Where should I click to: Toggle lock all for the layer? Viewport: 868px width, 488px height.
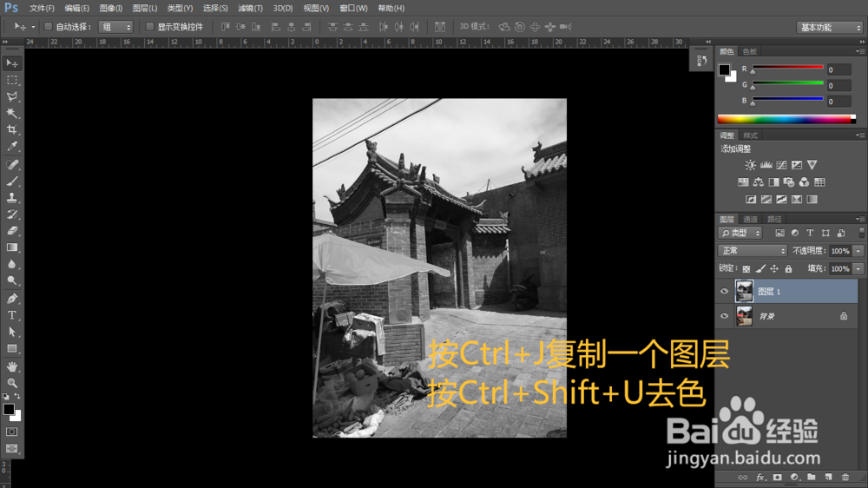788,268
